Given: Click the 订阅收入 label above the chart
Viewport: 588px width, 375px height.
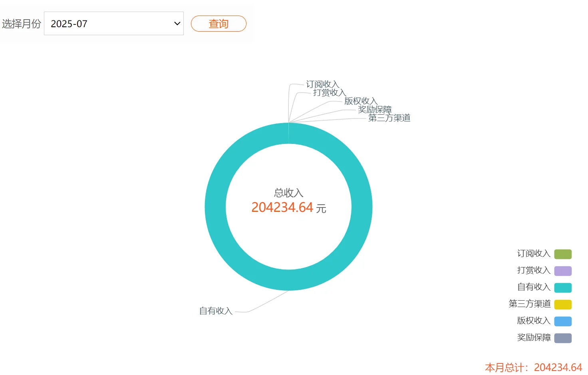Looking at the screenshot, I should (x=322, y=84).
